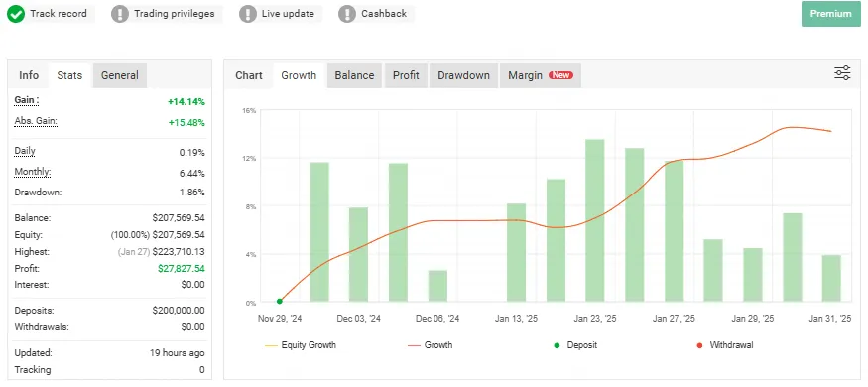The image size is (868, 387).
Task: Click the Nov 29, '24 axis label
Action: coord(280,319)
